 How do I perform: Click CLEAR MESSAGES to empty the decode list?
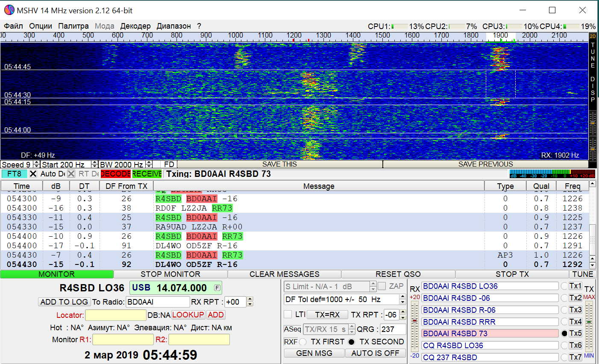pos(285,274)
